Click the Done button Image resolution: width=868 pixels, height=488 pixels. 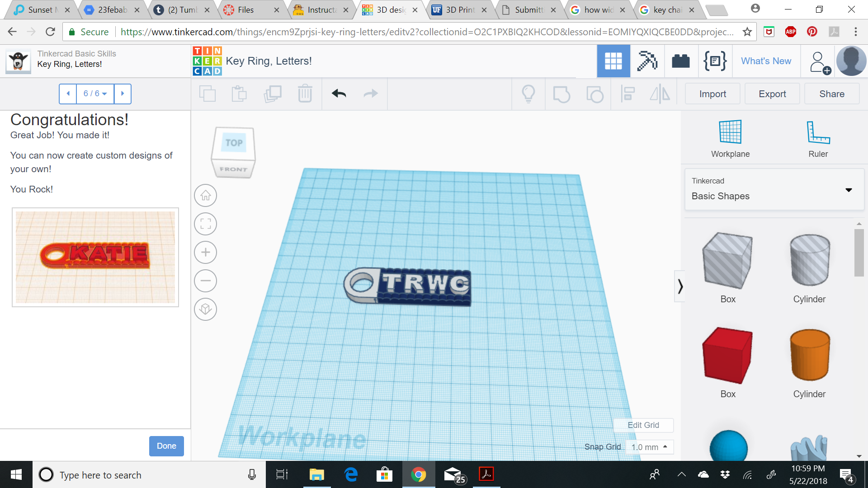click(166, 446)
